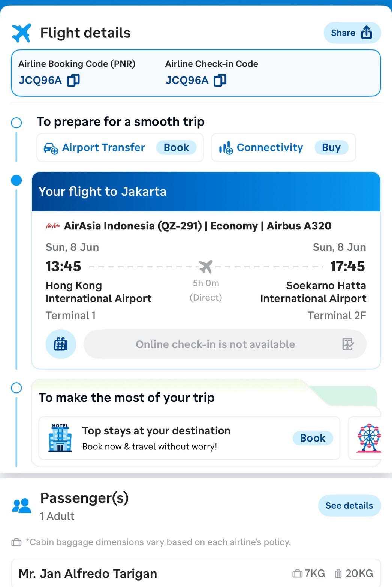Click the Passengers people icon
Image resolution: width=392 pixels, height=587 pixels.
pos(21,505)
